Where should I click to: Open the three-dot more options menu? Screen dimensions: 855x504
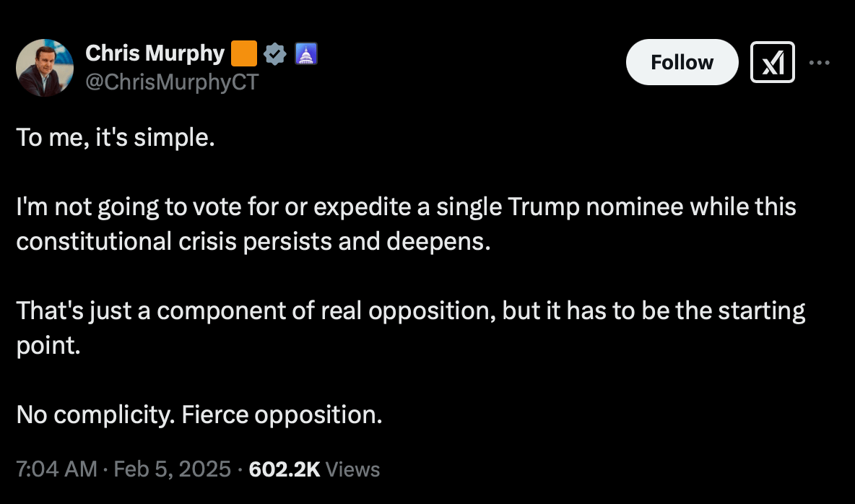tap(820, 63)
